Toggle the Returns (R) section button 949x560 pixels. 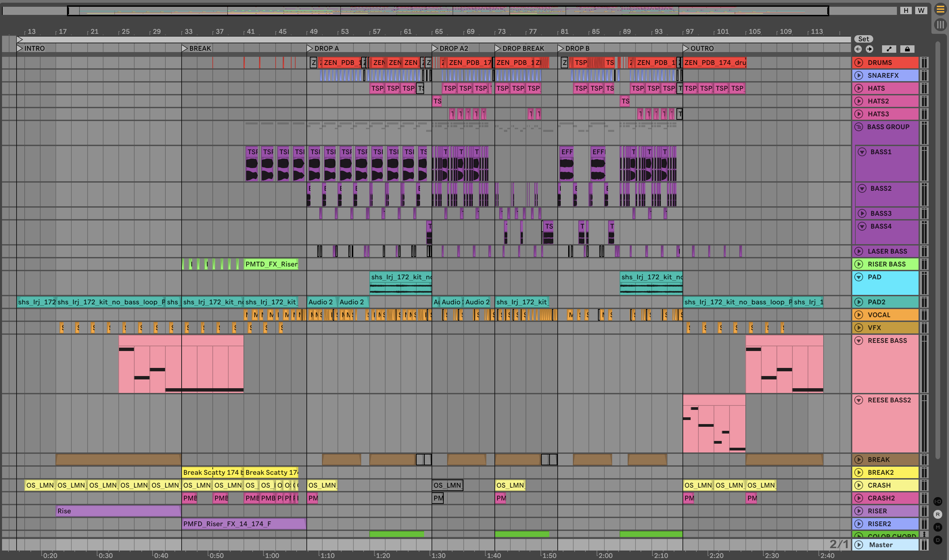pos(938,514)
